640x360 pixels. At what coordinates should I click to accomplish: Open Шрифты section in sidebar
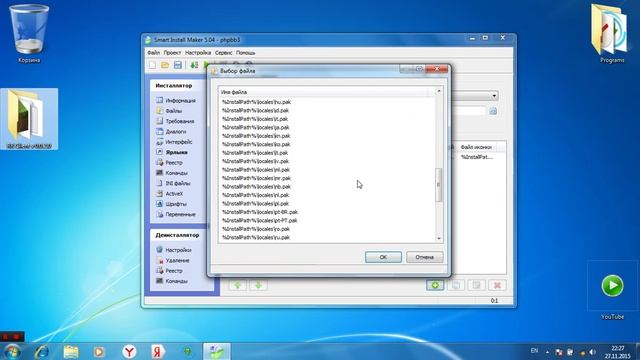pyautogui.click(x=171, y=204)
